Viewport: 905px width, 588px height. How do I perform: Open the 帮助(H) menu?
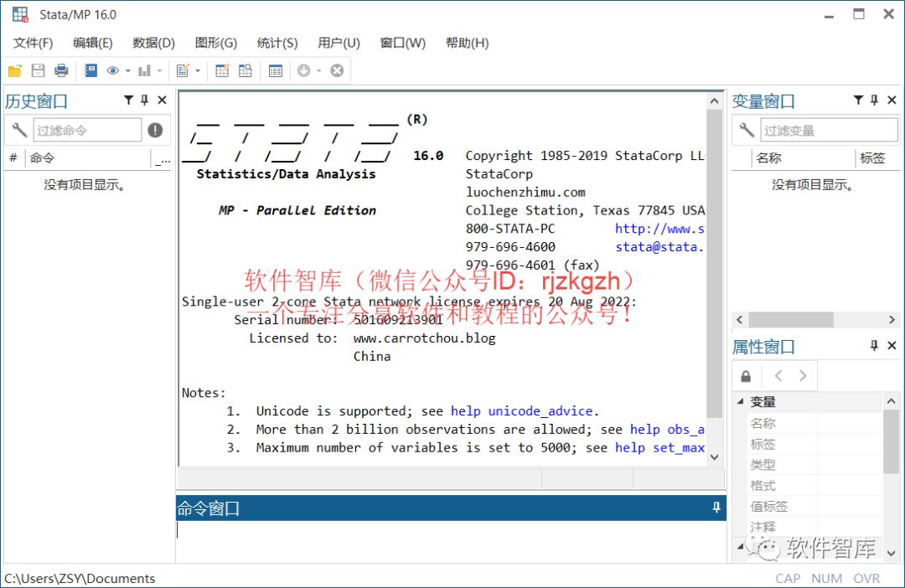467,44
